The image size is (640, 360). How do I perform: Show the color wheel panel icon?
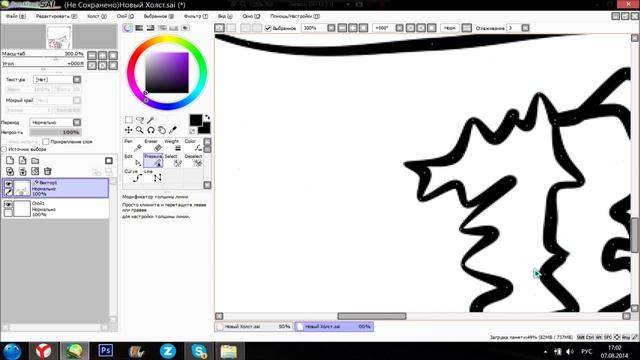(x=128, y=28)
